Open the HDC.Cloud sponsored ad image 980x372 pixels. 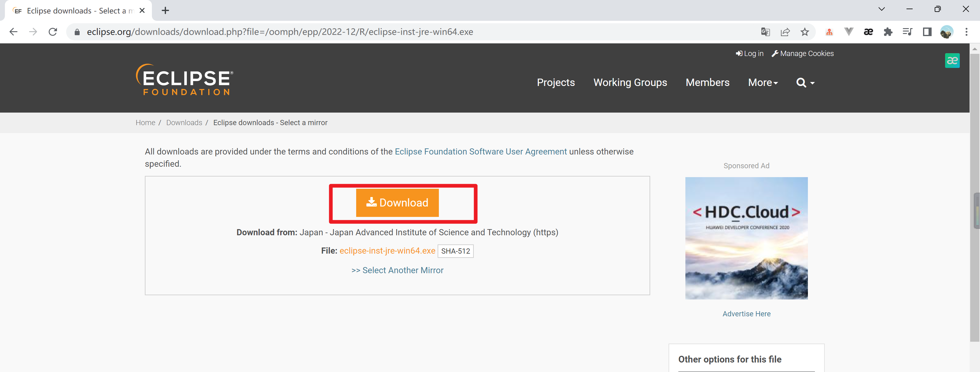tap(746, 238)
